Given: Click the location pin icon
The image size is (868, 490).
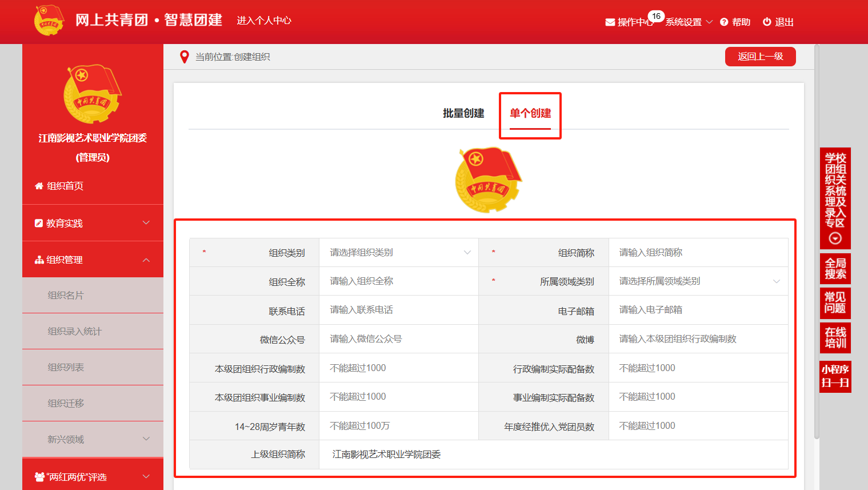Looking at the screenshot, I should coord(184,57).
